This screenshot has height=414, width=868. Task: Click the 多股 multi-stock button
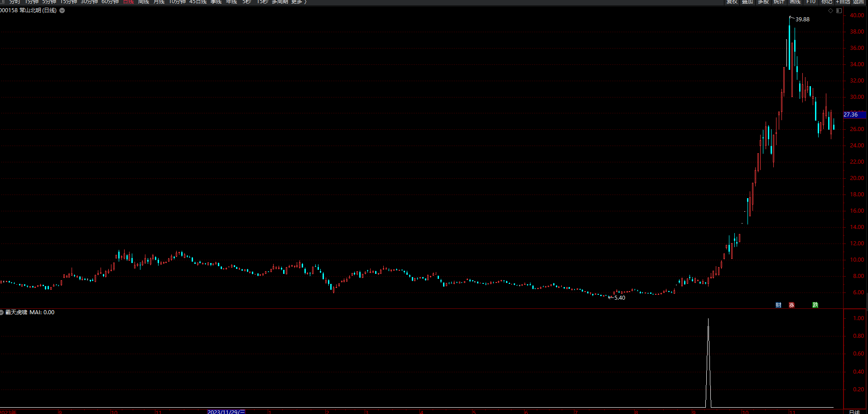[763, 2]
